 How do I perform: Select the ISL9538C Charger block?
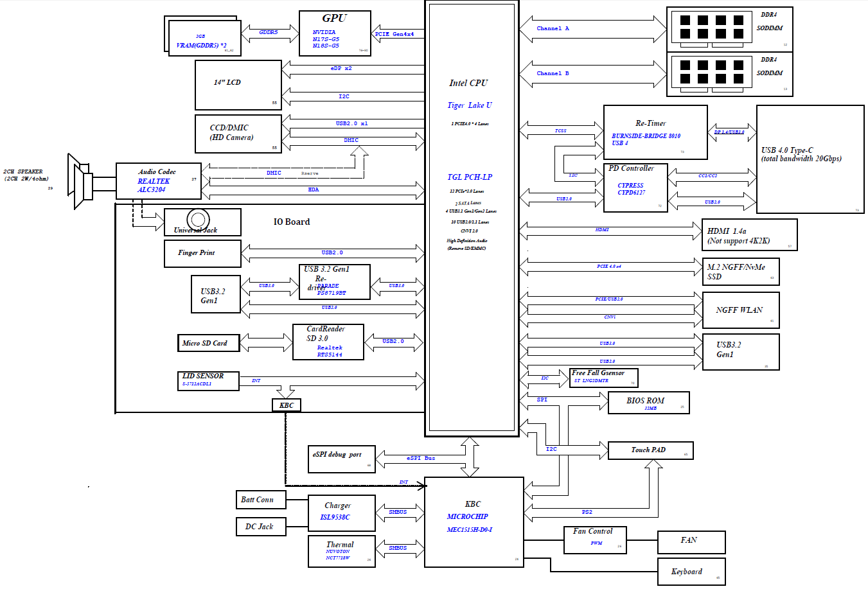click(341, 513)
